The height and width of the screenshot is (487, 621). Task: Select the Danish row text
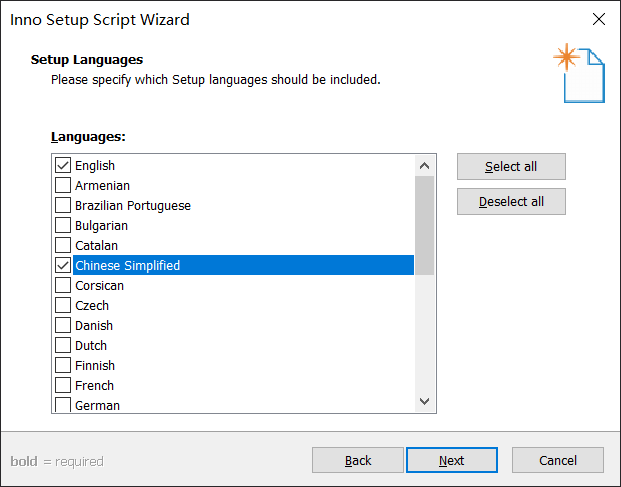(x=94, y=325)
